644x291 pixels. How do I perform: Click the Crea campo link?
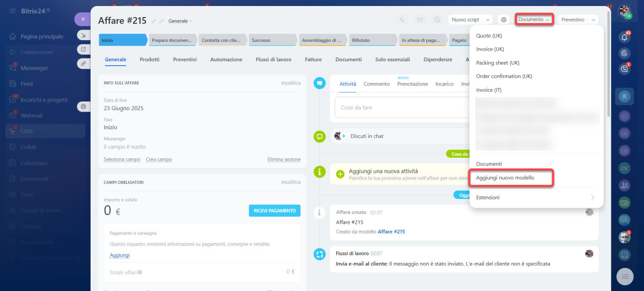pyautogui.click(x=158, y=159)
